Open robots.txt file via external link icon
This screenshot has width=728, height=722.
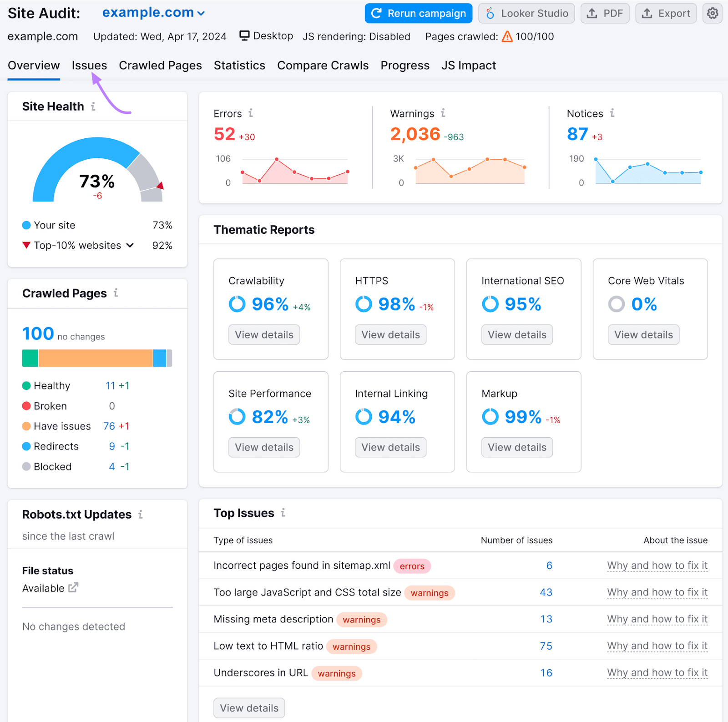73,588
